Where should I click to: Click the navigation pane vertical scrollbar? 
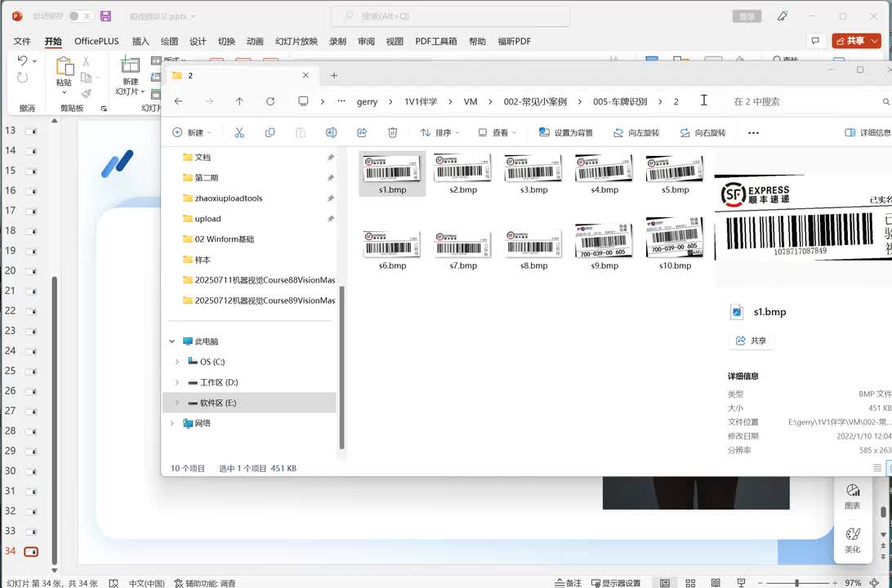(342, 367)
